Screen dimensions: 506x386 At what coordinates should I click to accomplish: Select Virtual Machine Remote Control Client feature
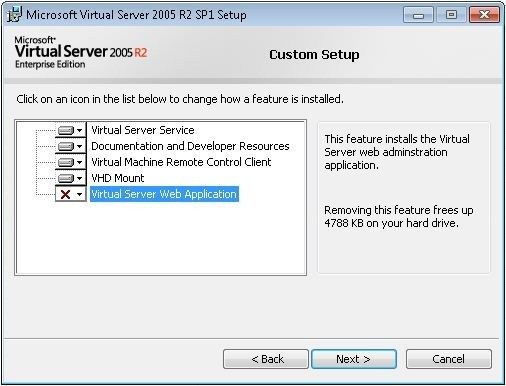pyautogui.click(x=181, y=162)
